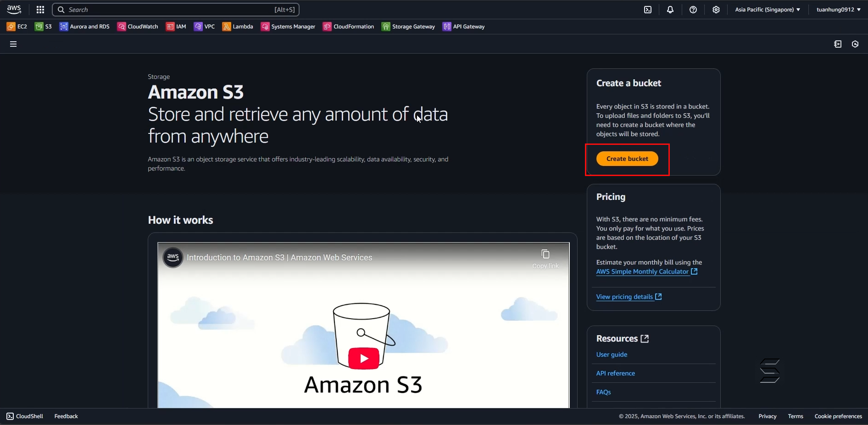Image resolution: width=868 pixels, height=425 pixels.
Task: Click the 'Pricing' card heading
Action: click(x=611, y=197)
